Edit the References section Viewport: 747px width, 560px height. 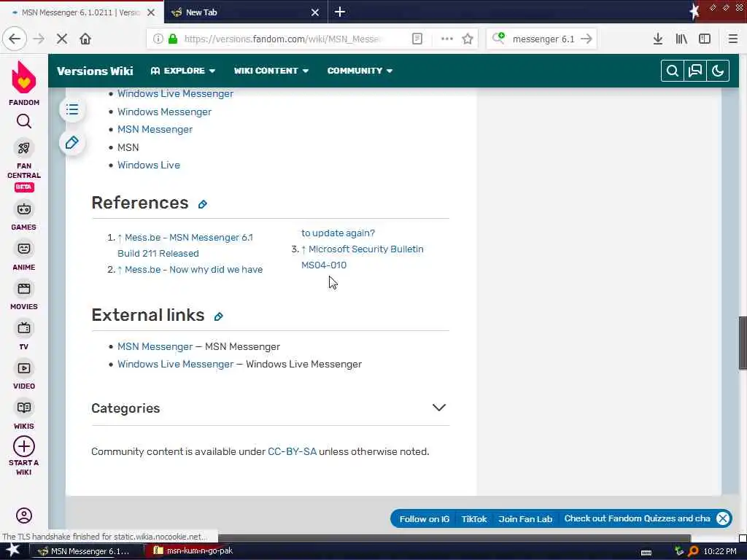[x=203, y=204]
